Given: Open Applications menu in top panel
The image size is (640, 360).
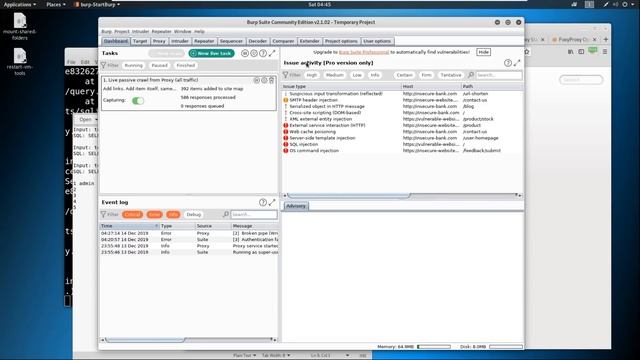Looking at the screenshot, I should [x=20, y=4].
